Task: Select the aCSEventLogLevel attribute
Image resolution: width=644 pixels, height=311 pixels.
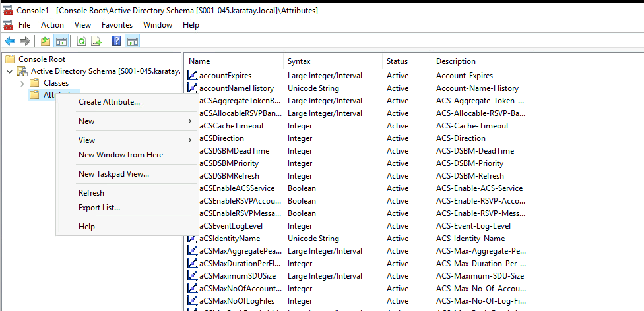Action: [x=230, y=225]
